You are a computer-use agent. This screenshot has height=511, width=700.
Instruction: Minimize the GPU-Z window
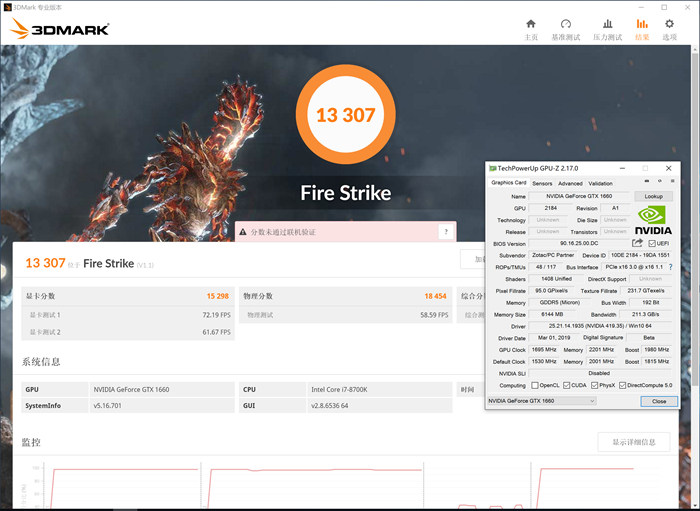[622, 168]
